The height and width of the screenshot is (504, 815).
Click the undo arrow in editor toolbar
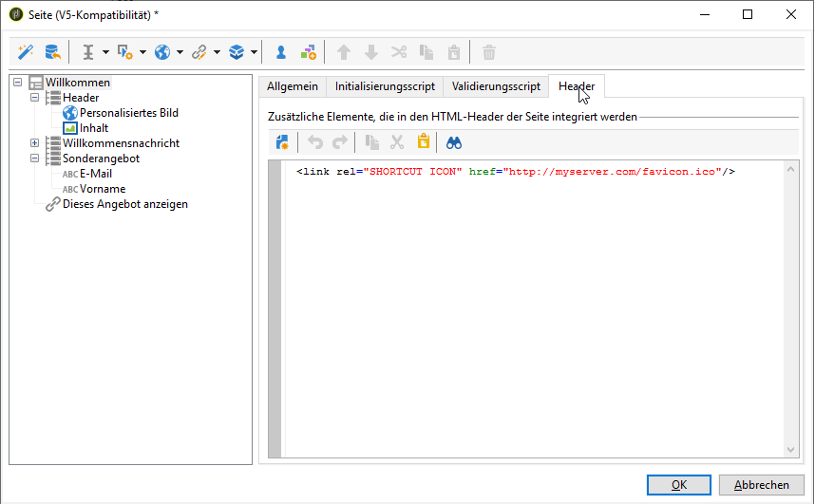click(x=315, y=142)
